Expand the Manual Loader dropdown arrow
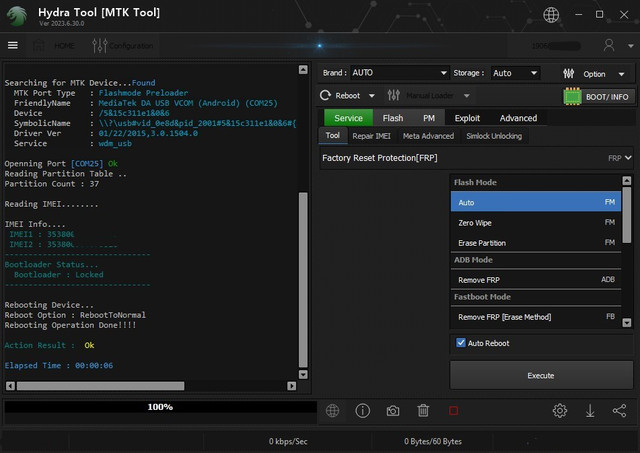The width and height of the screenshot is (640, 453). [467, 96]
